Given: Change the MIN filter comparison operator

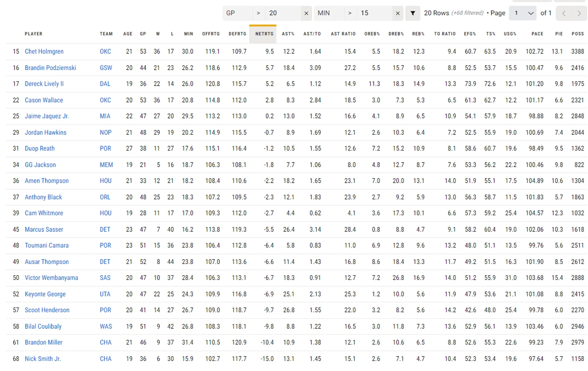Looking at the screenshot, I should point(350,13).
